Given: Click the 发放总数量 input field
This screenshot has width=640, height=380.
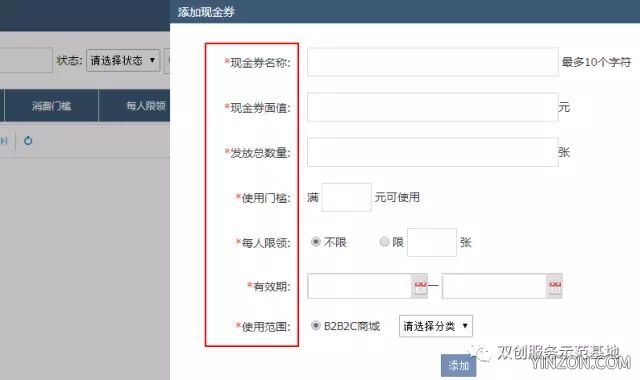Looking at the screenshot, I should (x=433, y=152).
